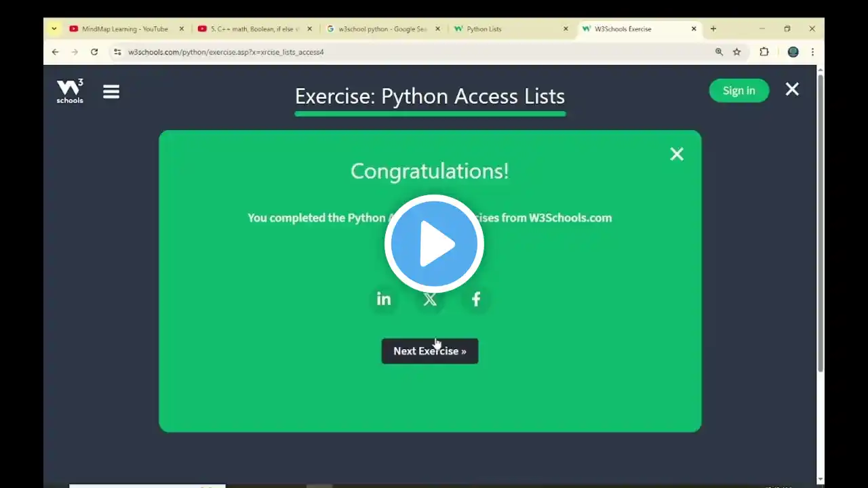Open the zoom magnifier in the address bar
The height and width of the screenshot is (488, 868).
coord(719,52)
